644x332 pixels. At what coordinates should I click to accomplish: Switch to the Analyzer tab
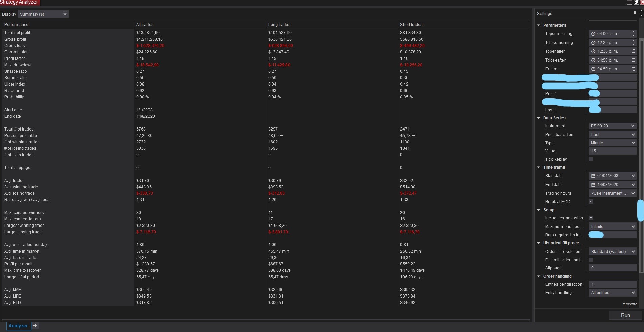coord(18,326)
